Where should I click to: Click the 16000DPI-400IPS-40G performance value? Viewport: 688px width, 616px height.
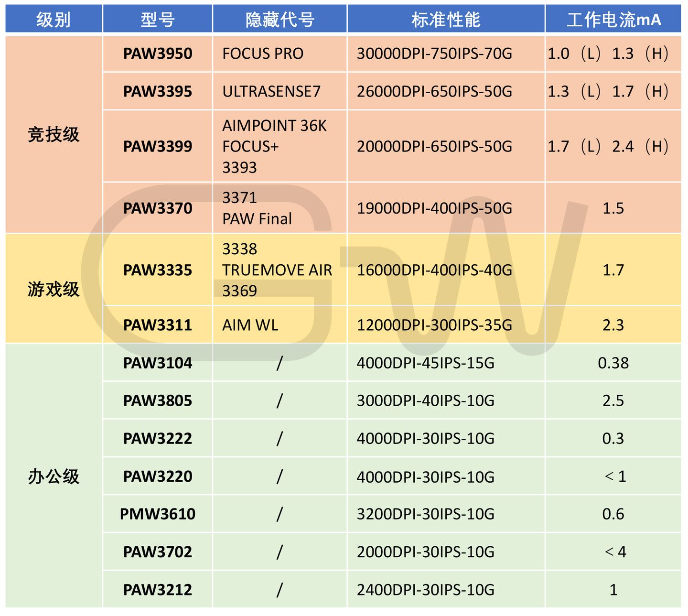[x=434, y=270]
